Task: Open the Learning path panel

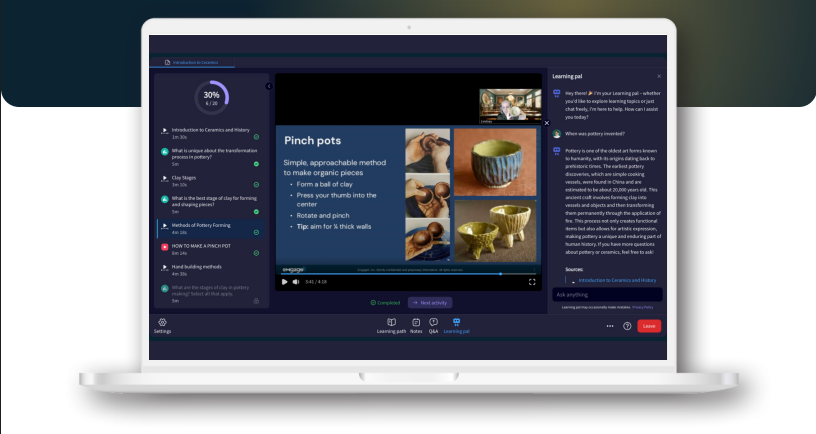Action: click(393, 324)
